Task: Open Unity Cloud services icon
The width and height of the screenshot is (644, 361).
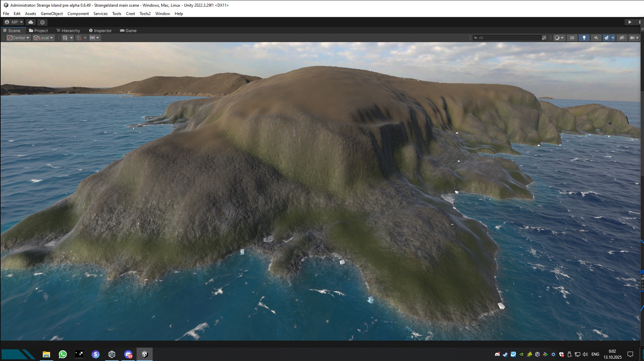Action: [31, 22]
